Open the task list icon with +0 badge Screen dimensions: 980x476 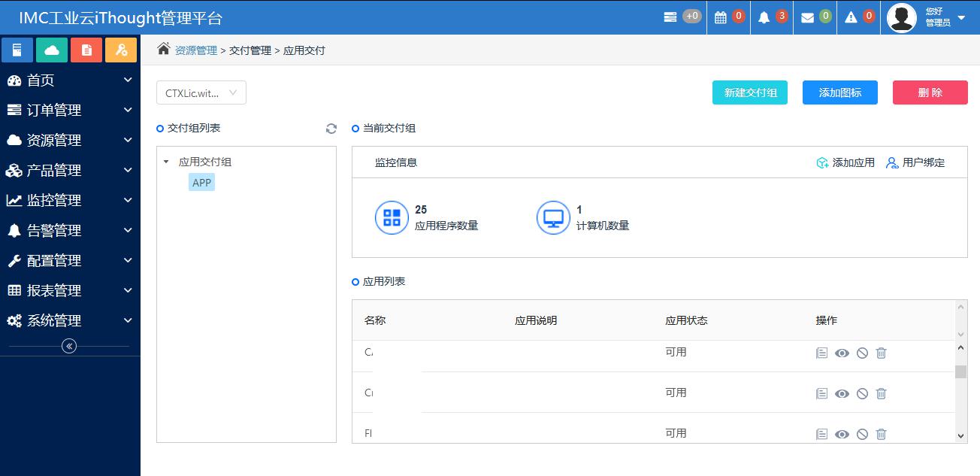[670, 17]
